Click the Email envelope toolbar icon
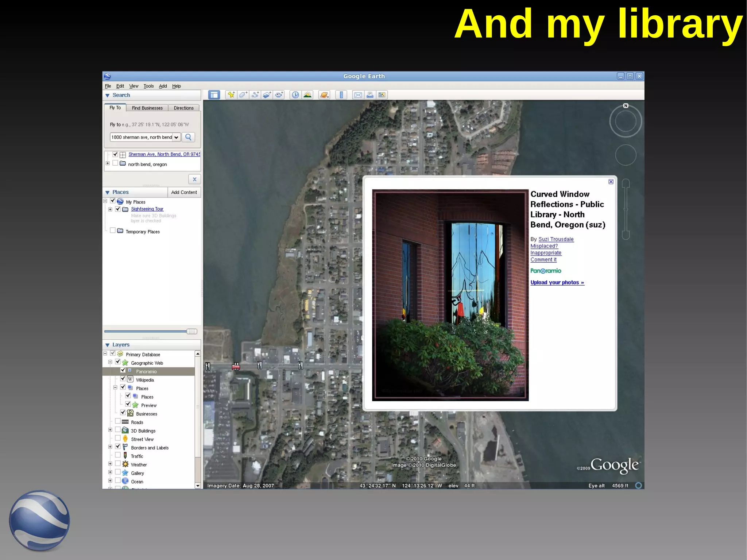The image size is (747, 560). pyautogui.click(x=358, y=95)
